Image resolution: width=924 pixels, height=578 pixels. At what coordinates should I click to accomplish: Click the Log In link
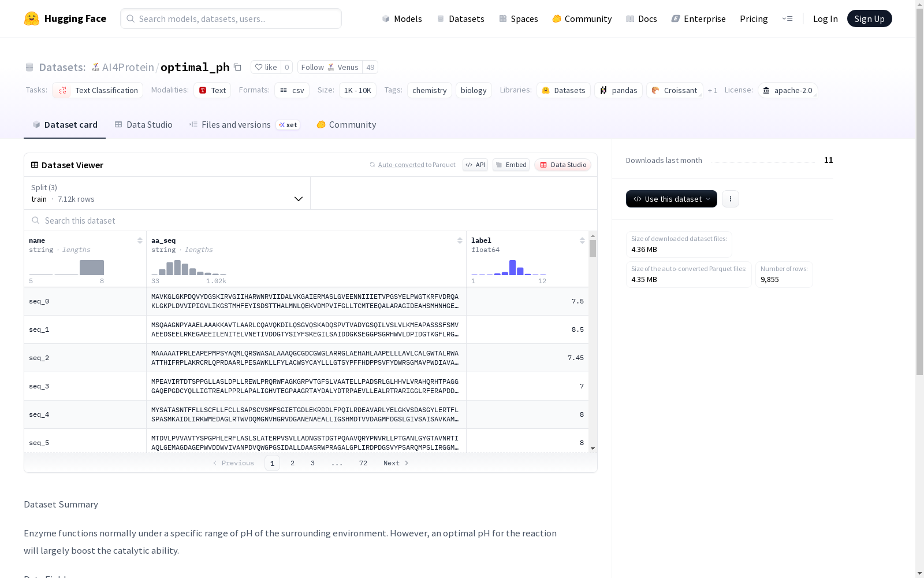[x=825, y=18]
